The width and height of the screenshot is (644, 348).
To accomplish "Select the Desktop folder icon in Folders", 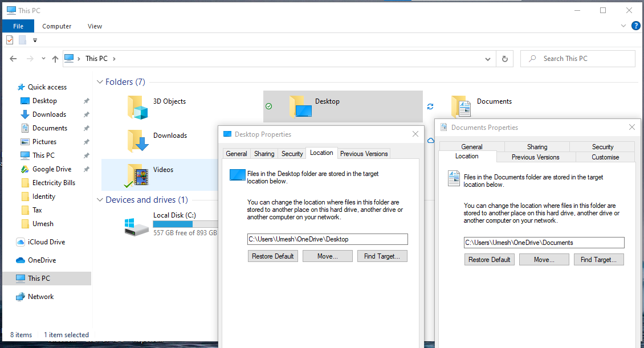I will (x=301, y=107).
